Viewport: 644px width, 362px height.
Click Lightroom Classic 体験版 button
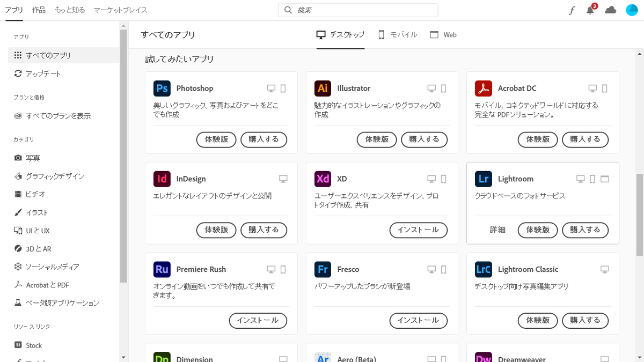click(538, 321)
